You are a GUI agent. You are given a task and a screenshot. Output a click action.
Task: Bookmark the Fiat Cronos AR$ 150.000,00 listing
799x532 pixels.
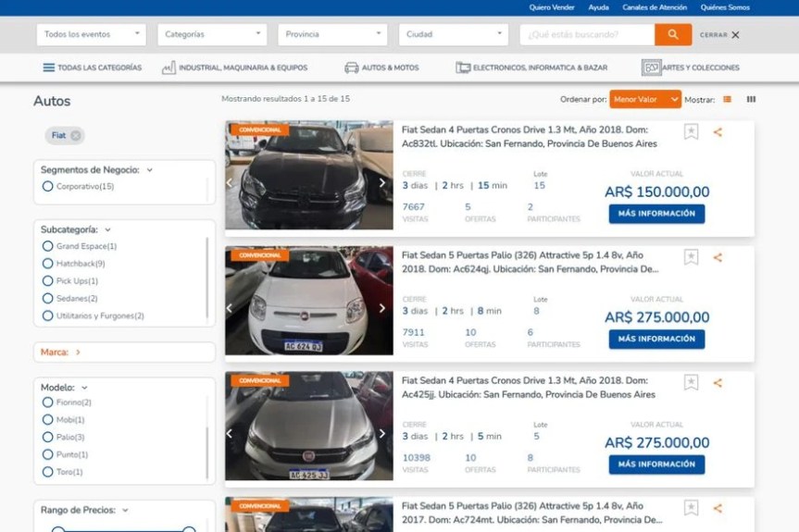pos(691,131)
